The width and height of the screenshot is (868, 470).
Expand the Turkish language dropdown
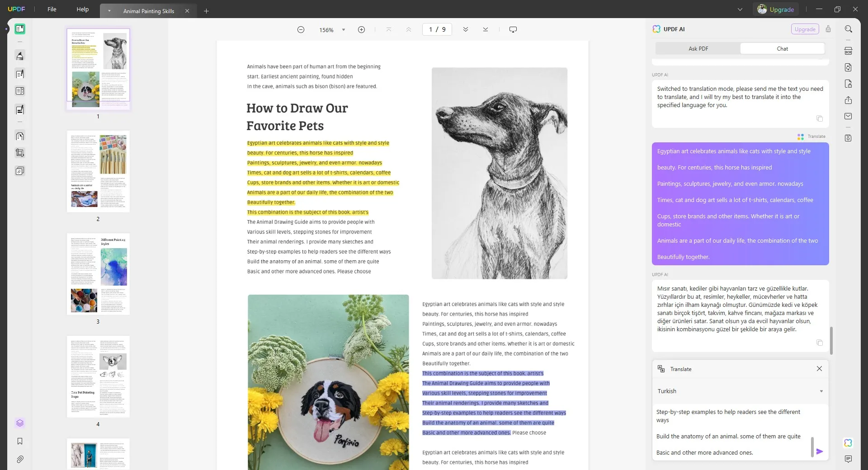(x=821, y=391)
